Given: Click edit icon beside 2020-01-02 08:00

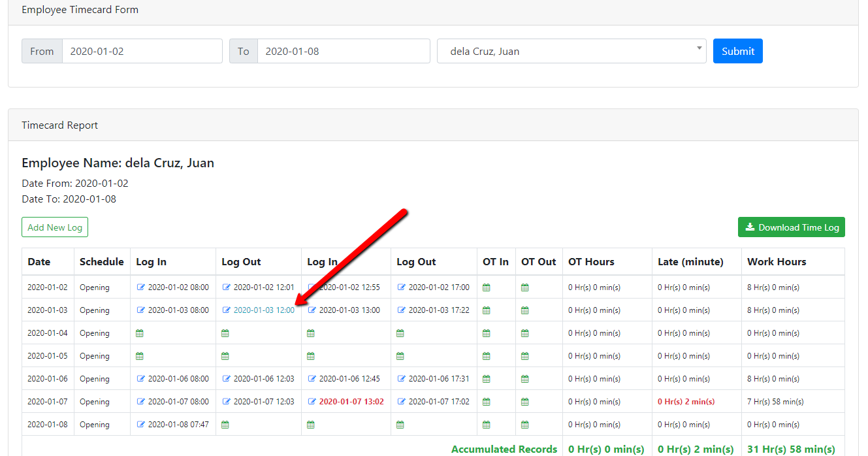Looking at the screenshot, I should 140,287.
